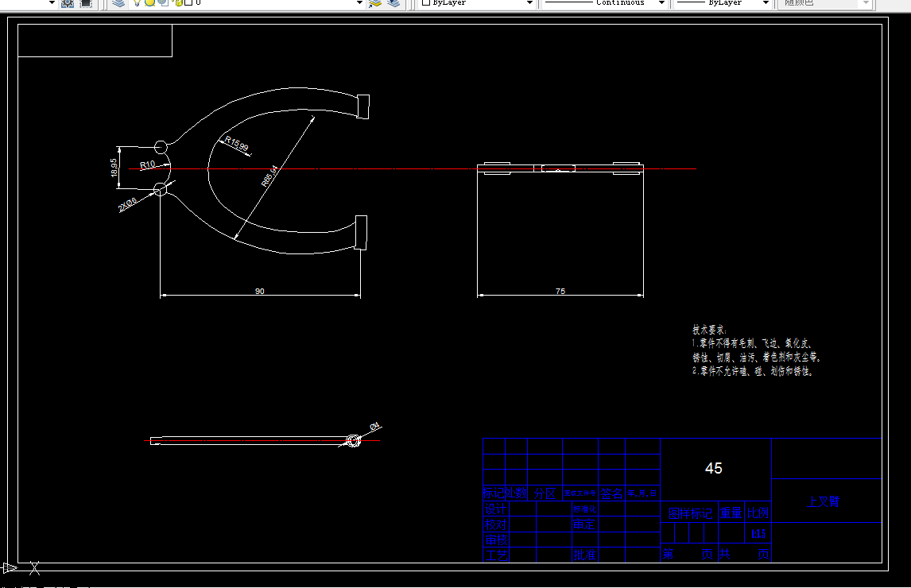Image resolution: width=911 pixels, height=588 pixels.
Task: Select the R15,99 radius dimension
Action: 236,144
